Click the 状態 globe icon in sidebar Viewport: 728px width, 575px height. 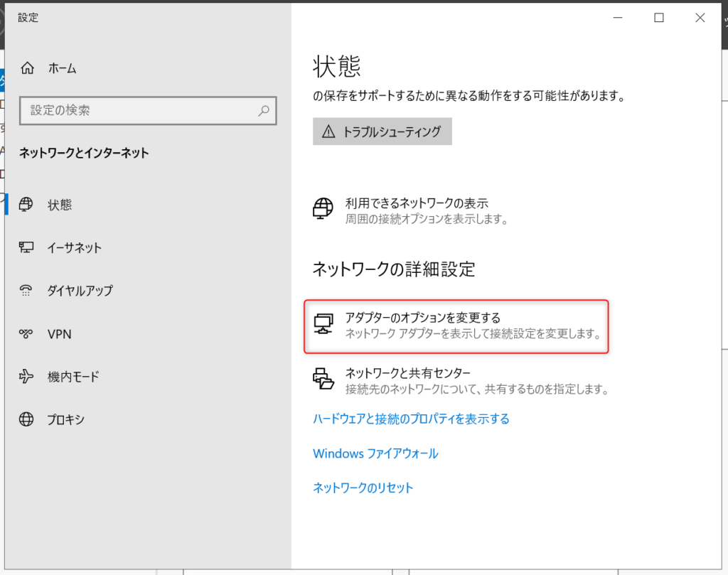[27, 205]
